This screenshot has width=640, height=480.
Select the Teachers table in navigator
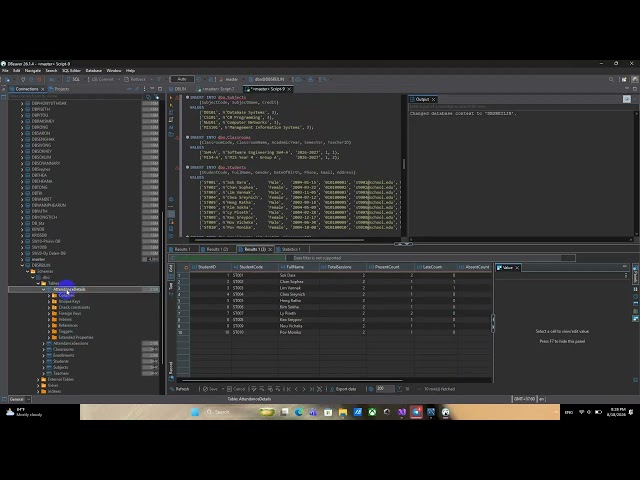point(61,373)
